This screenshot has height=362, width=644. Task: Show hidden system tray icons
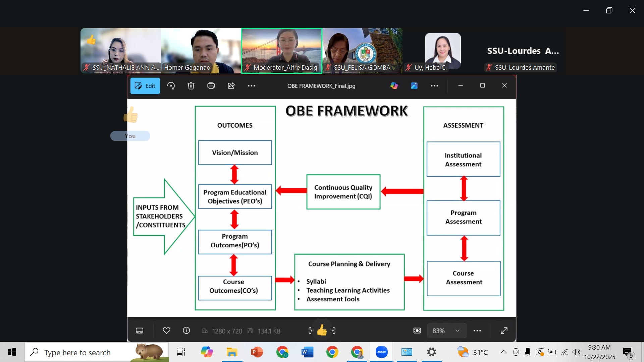[503, 352]
